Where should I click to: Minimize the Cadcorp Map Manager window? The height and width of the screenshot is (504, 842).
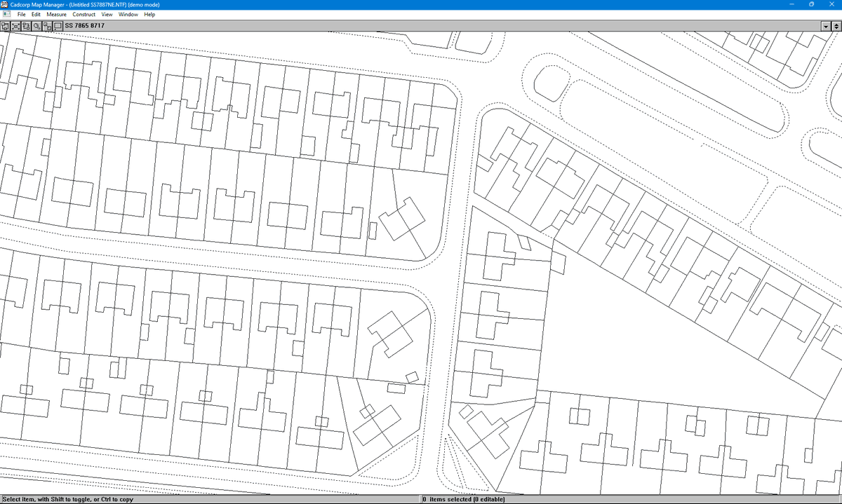tap(791, 4)
